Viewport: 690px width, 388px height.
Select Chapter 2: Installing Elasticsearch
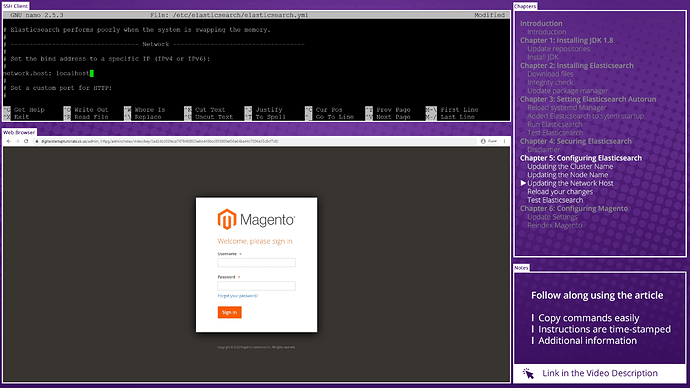click(576, 66)
